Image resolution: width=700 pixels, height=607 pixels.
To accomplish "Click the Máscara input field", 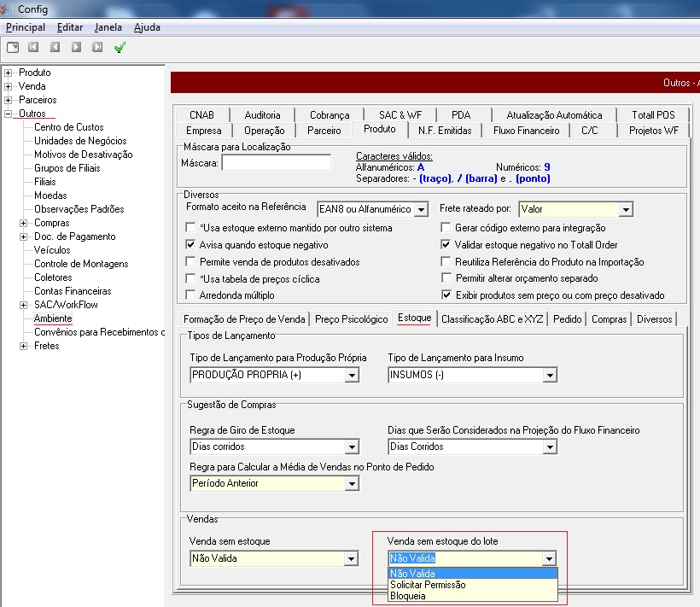I will tap(277, 163).
